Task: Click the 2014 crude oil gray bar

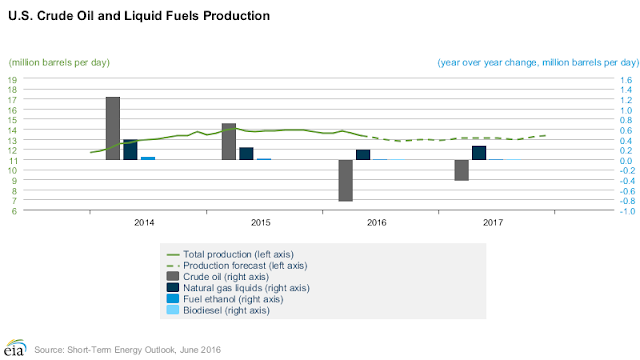Action: pos(113,129)
